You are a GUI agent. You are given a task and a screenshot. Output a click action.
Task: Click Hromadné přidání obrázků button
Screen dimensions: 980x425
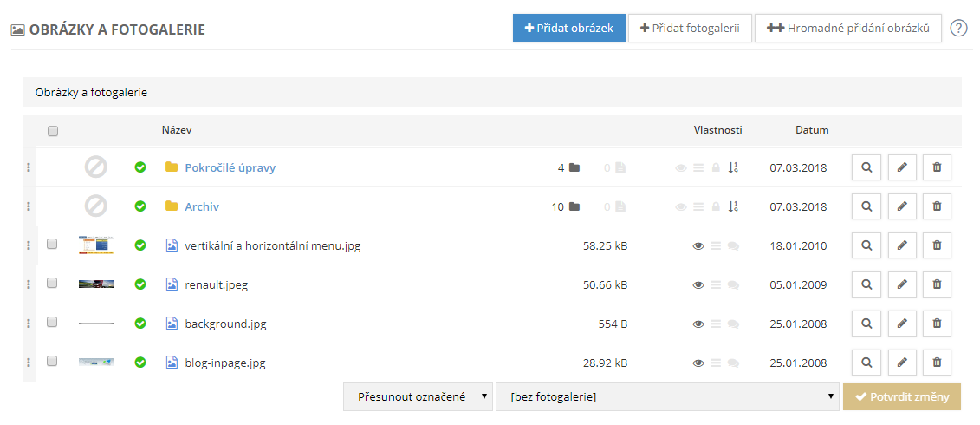pos(847,28)
